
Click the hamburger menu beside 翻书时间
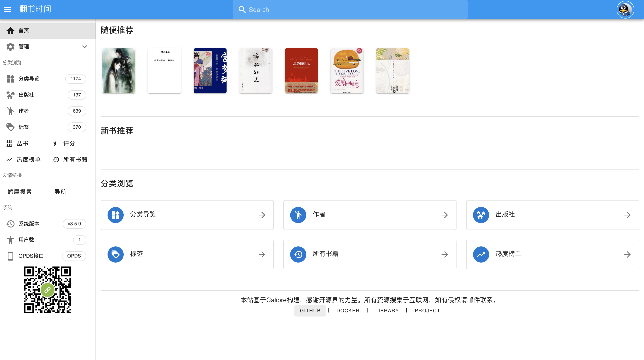7,9
